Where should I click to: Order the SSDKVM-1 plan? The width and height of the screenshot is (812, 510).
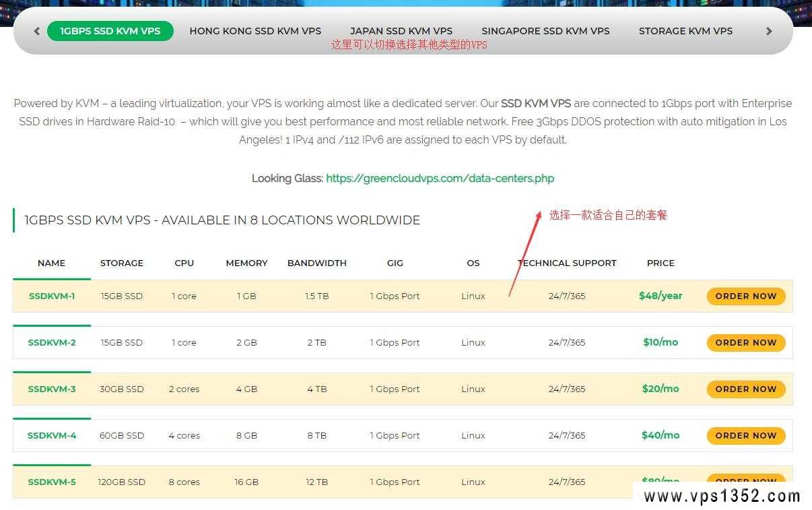746,296
